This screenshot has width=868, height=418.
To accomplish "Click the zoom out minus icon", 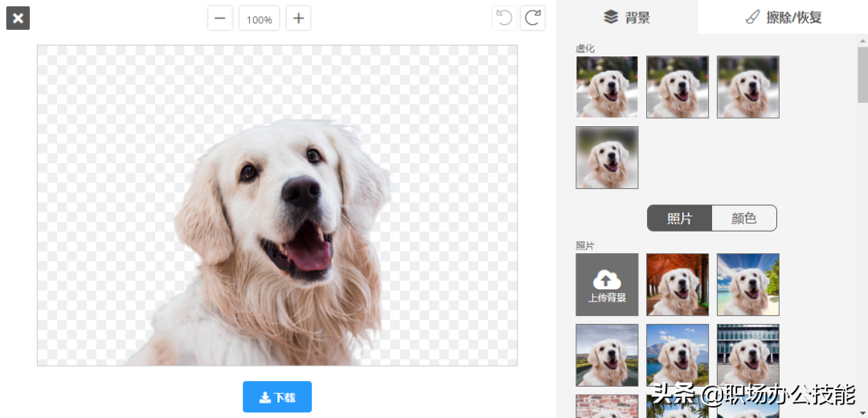I will click(219, 18).
